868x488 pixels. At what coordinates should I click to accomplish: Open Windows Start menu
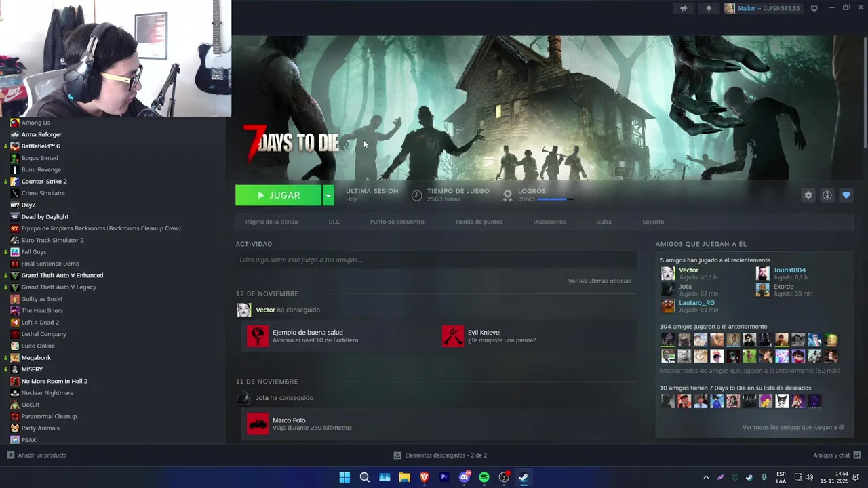click(344, 477)
